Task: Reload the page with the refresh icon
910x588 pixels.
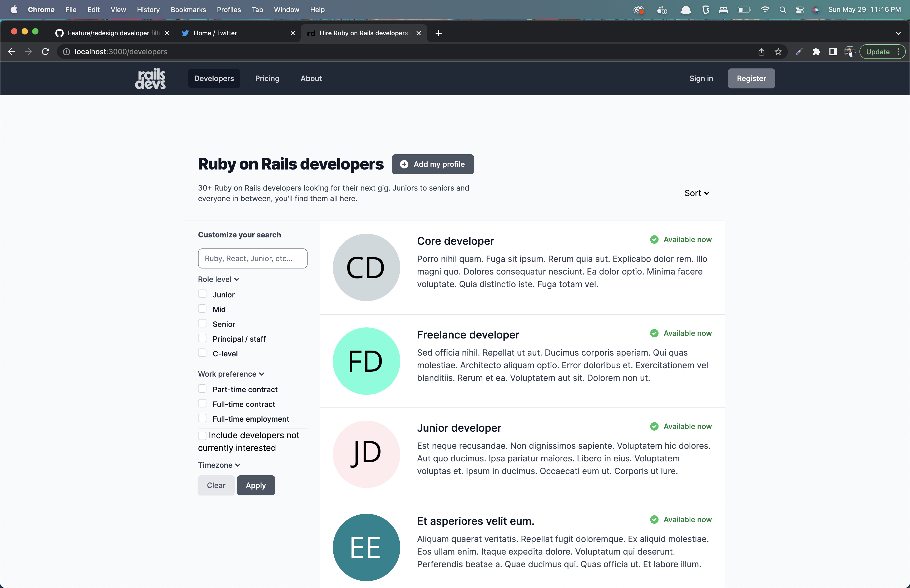Action: [46, 52]
